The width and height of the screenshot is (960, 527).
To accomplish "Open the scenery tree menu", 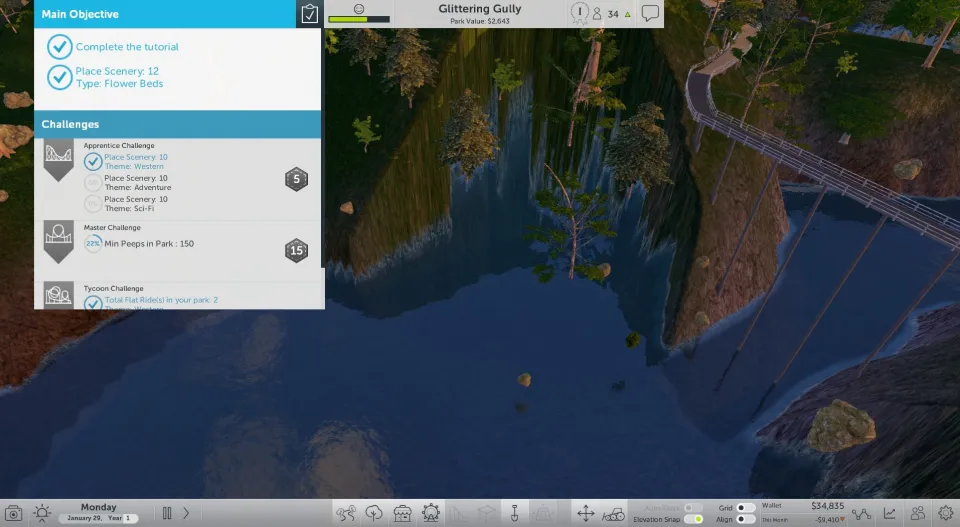I will click(x=374, y=513).
